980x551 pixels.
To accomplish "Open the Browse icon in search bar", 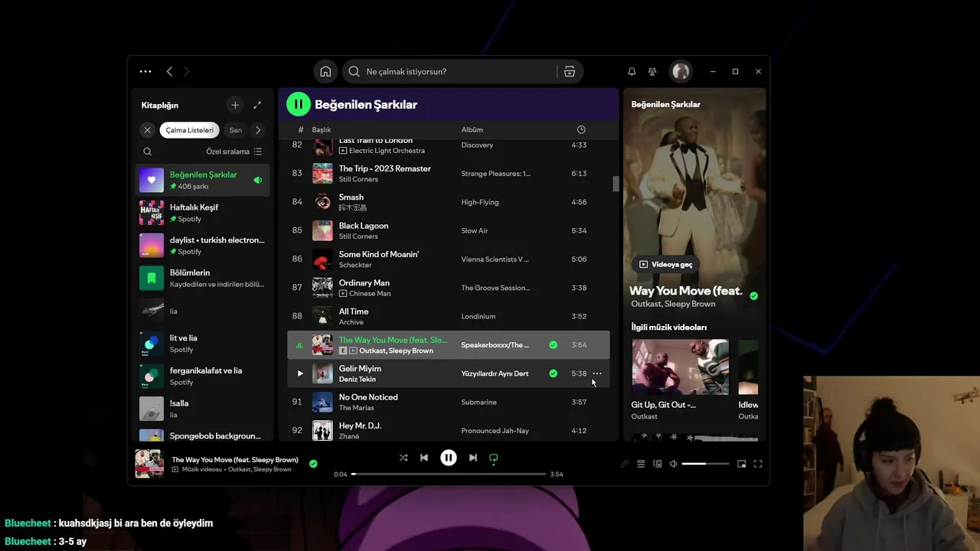I will (570, 71).
